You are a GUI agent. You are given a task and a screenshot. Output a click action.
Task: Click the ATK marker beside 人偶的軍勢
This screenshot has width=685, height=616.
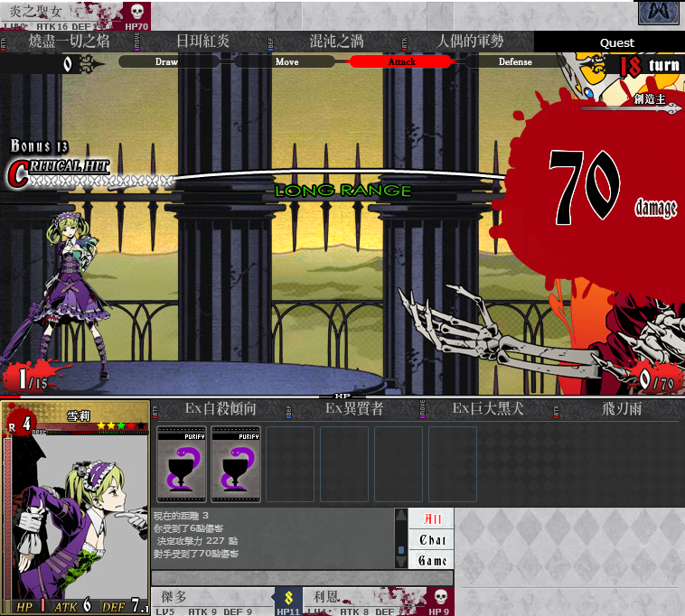point(404,42)
